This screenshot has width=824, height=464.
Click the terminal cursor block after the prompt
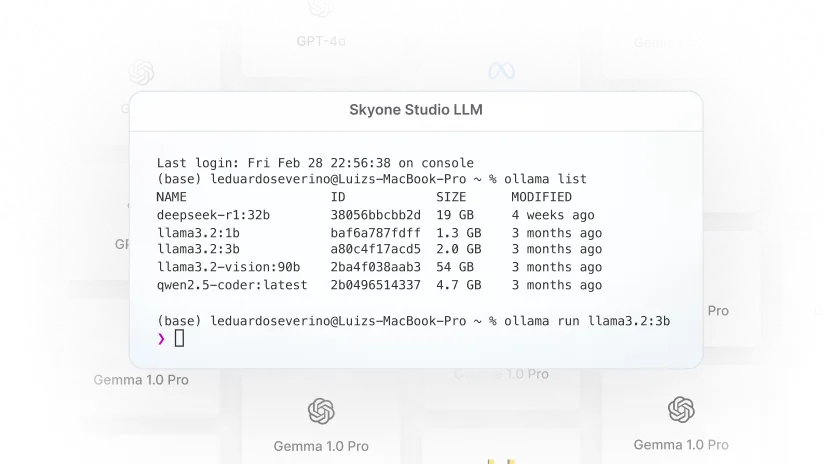point(180,339)
